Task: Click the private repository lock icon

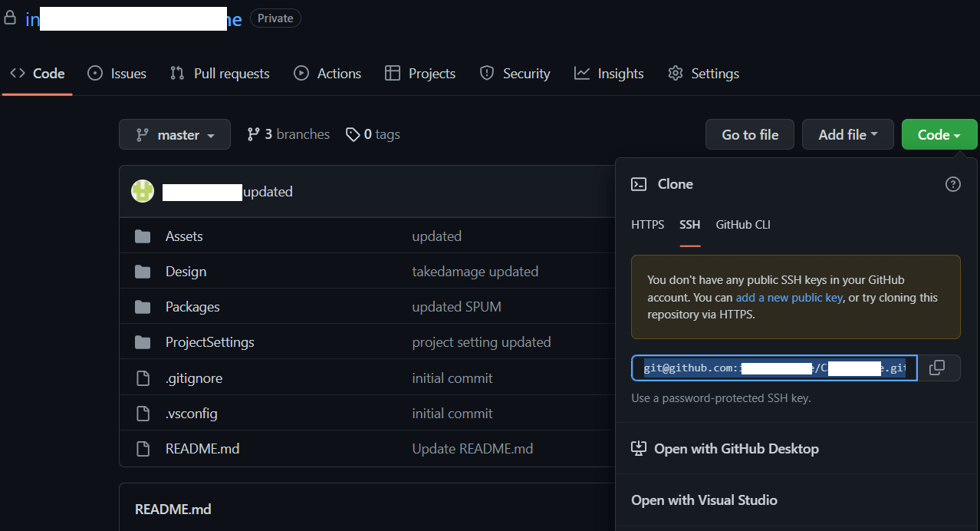Action: point(10,18)
